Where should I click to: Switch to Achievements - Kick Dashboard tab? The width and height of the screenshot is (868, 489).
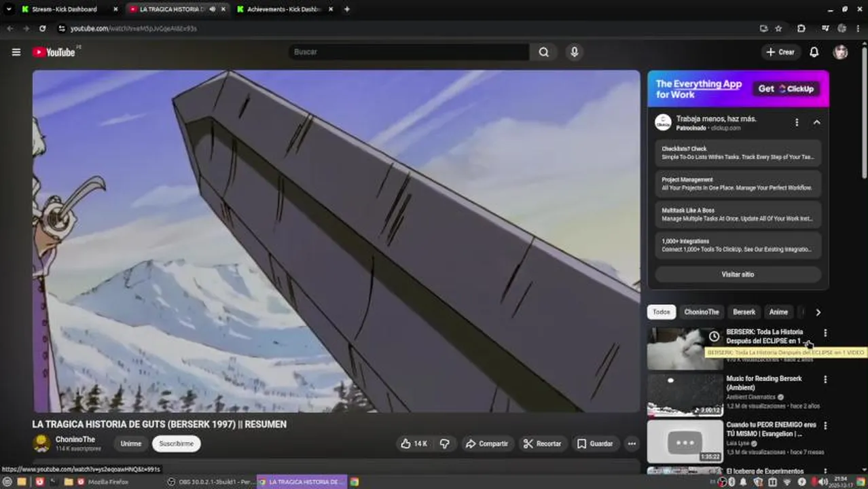285,9
